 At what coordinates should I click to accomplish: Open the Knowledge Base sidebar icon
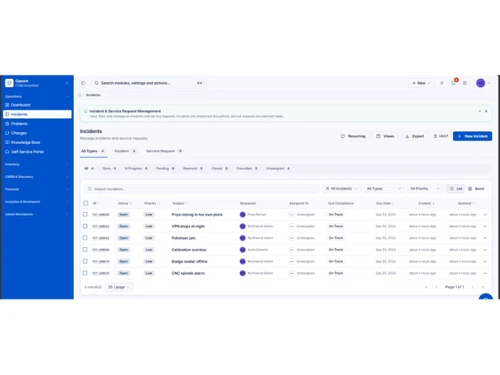[7, 142]
